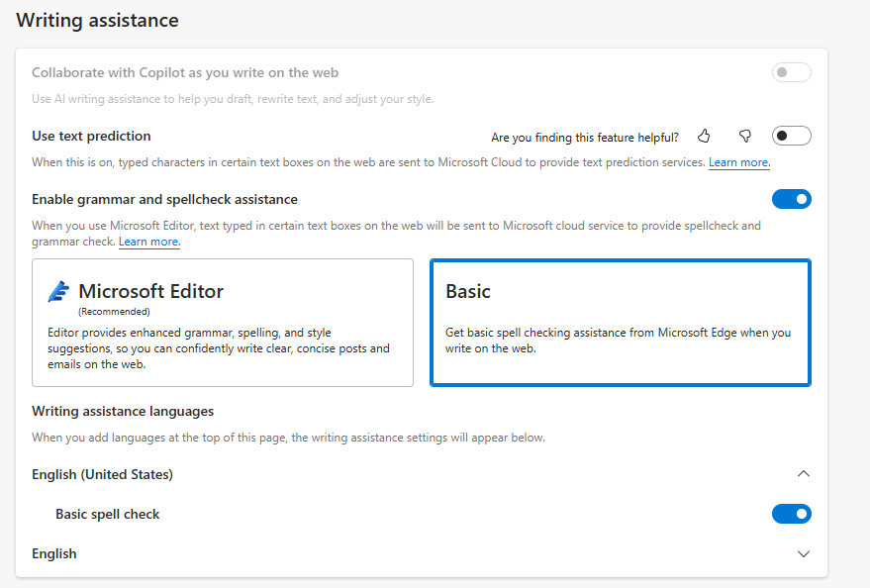The image size is (870, 588).
Task: Open Learn more link for grammar check
Action: [149, 242]
